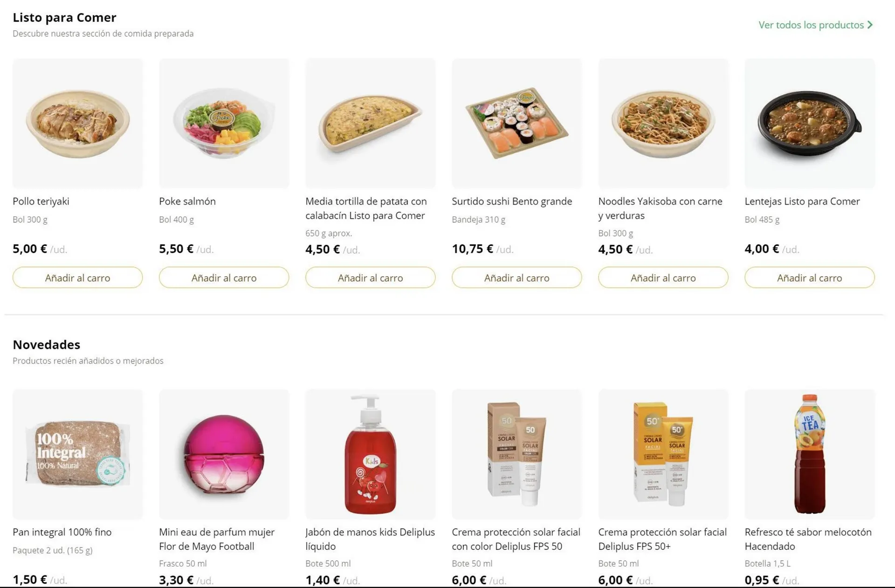The width and height of the screenshot is (895, 588).
Task: Add Poke salmón to the cart
Action: [224, 278]
